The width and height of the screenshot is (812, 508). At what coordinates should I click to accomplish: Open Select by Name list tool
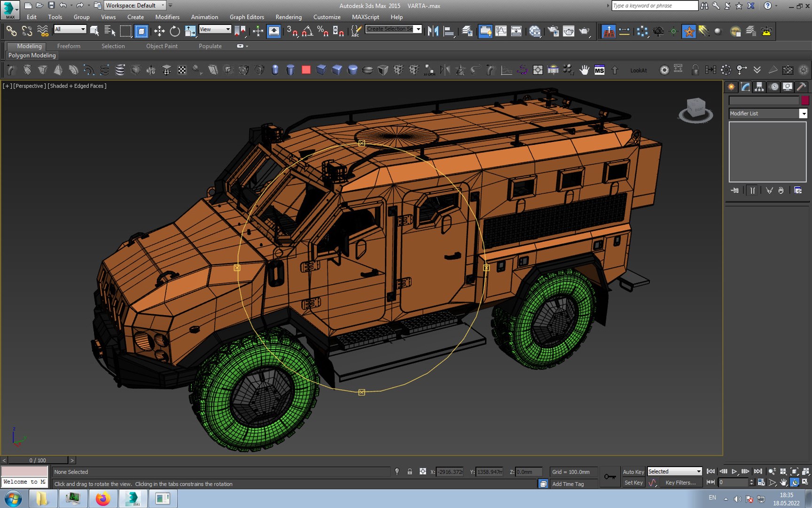click(x=109, y=31)
